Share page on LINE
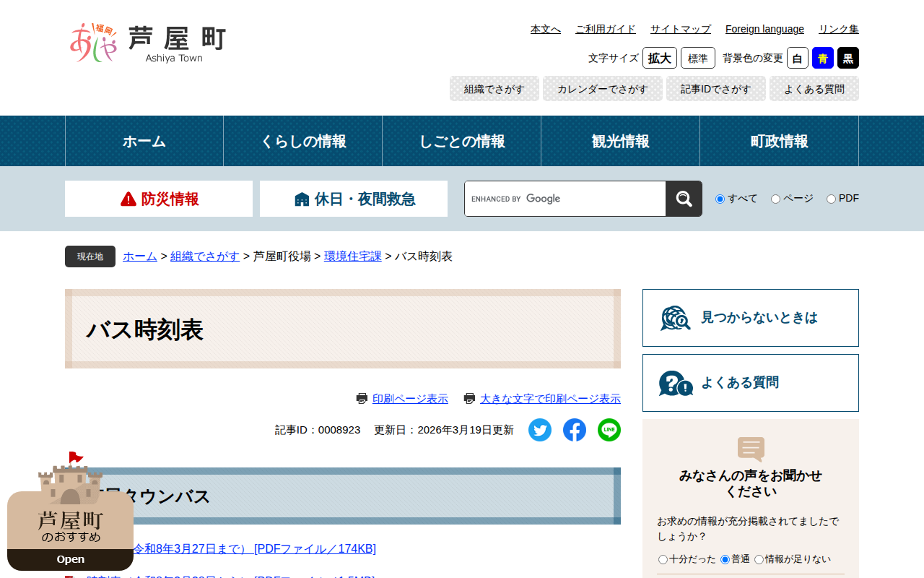 pyautogui.click(x=609, y=430)
